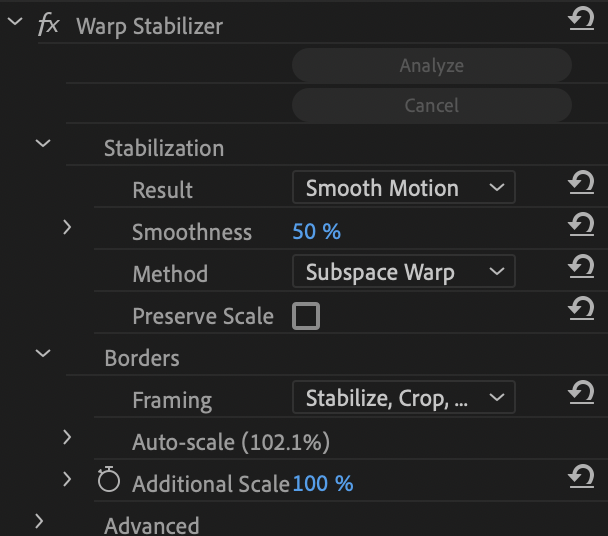Image resolution: width=608 pixels, height=536 pixels.
Task: Open the Framing dropdown menu
Action: point(404,398)
